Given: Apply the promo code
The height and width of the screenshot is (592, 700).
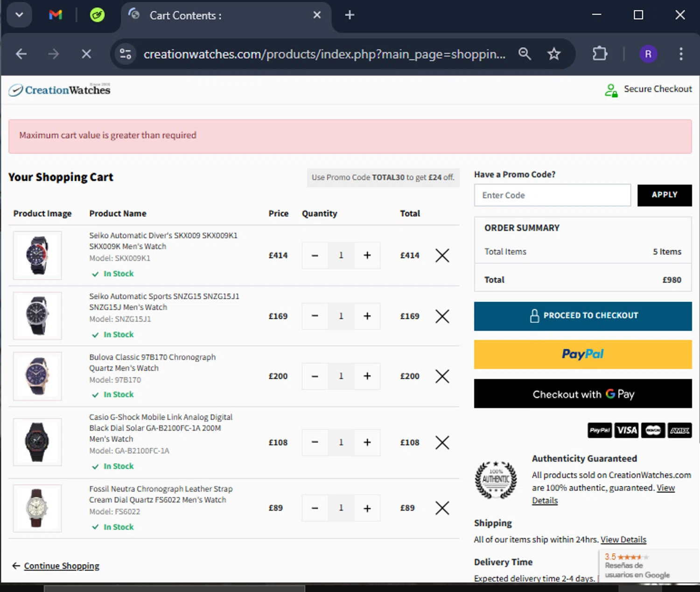Looking at the screenshot, I should pos(665,195).
